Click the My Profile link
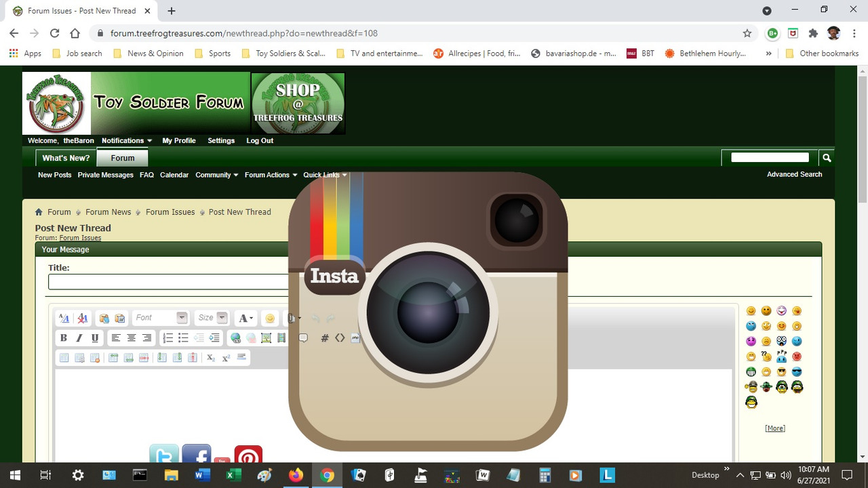This screenshot has width=868, height=488. tap(179, 141)
